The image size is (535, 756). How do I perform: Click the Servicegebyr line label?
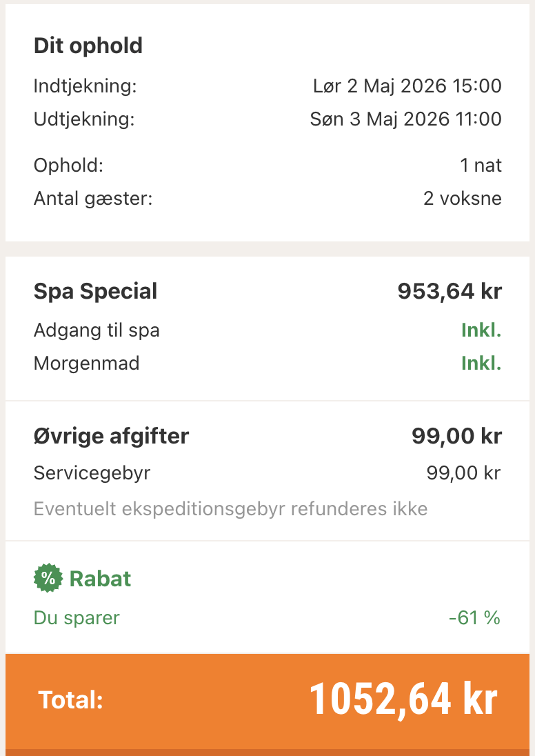92,473
